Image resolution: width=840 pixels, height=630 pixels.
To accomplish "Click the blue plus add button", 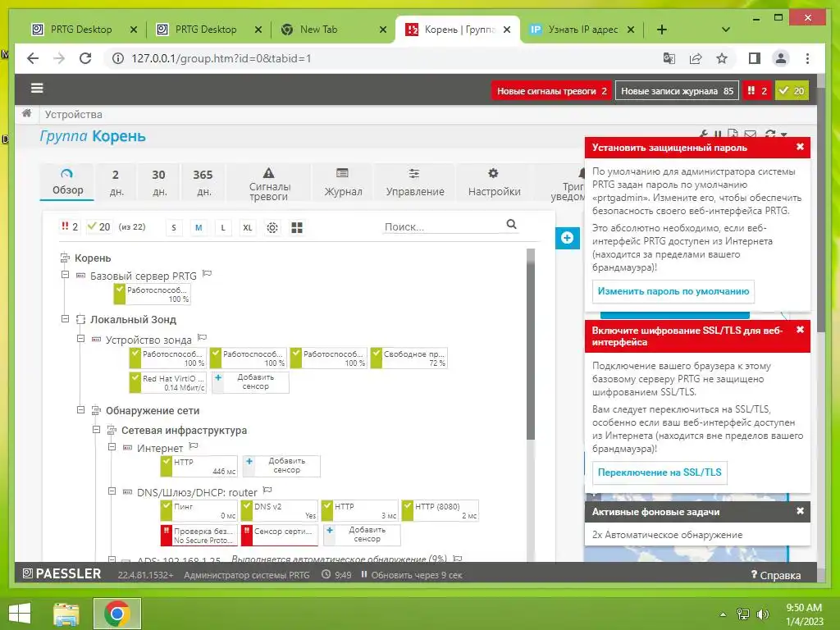I will pyautogui.click(x=568, y=238).
